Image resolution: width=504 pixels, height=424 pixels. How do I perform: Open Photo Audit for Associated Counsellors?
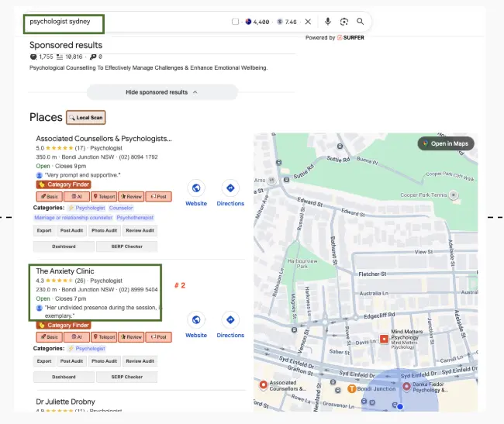(105, 230)
